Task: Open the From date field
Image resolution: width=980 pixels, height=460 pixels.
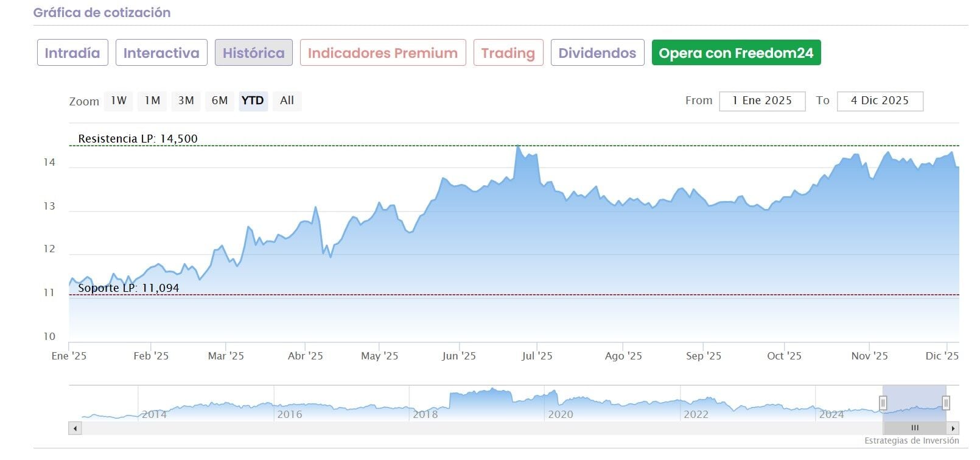Action: (762, 101)
